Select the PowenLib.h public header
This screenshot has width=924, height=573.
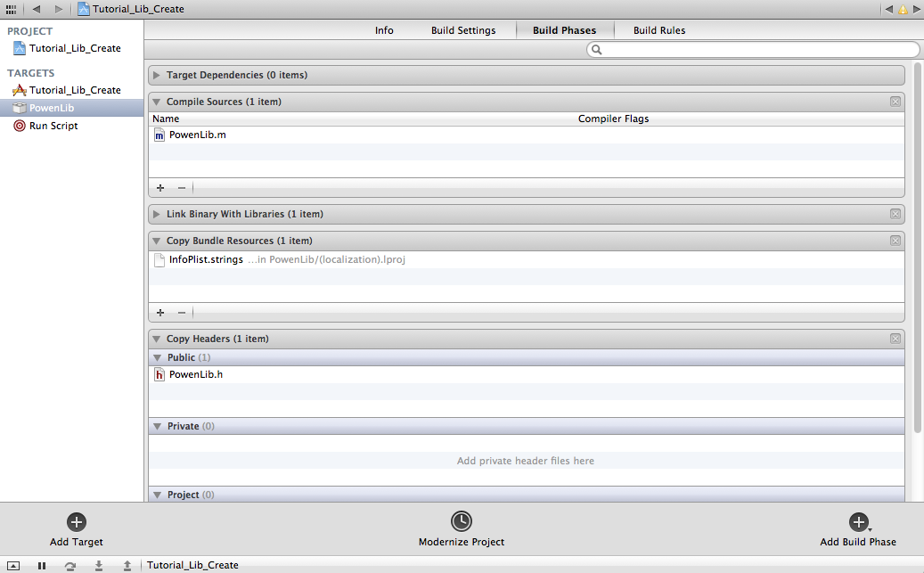click(x=527, y=374)
